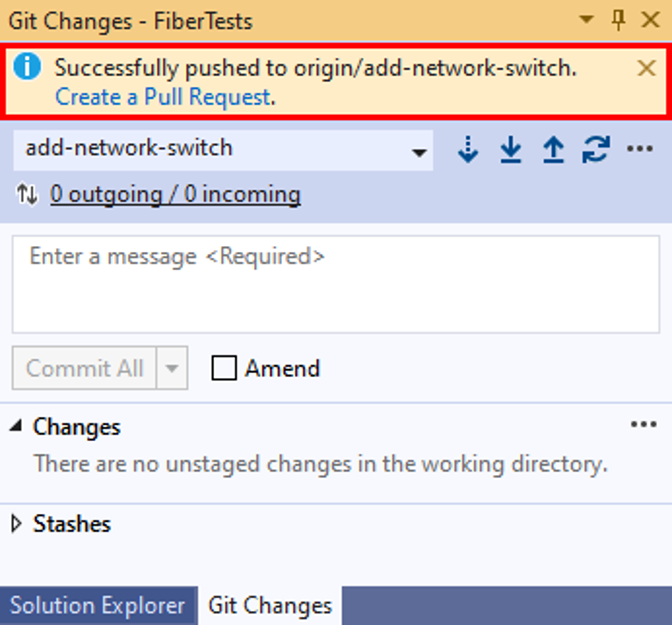This screenshot has height=625, width=672.
Task: Open the add-network-switch branch dropdown
Action: 420,152
